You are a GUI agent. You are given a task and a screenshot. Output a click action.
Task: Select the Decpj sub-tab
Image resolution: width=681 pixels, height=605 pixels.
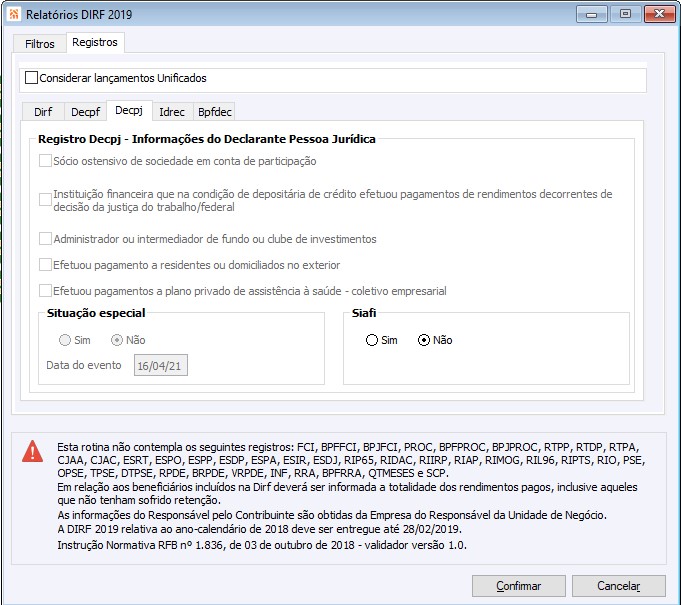pyautogui.click(x=129, y=110)
